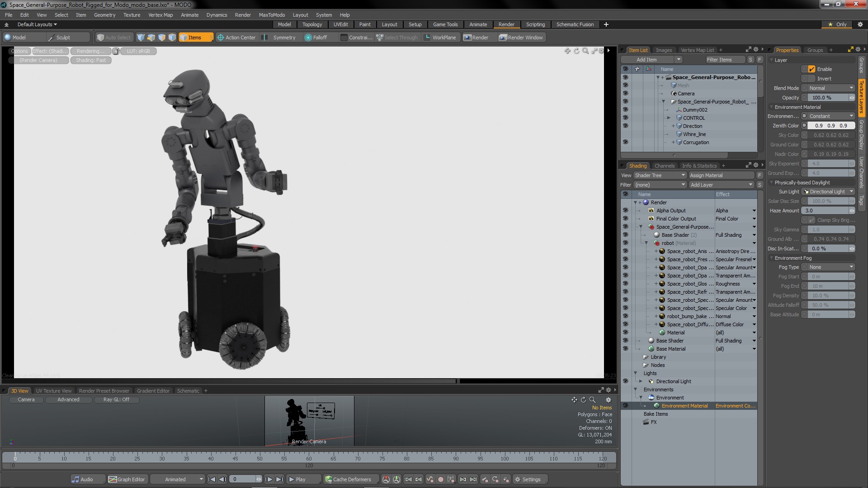868x488 pixels.
Task: Open the Sun Light dropdown
Action: click(828, 192)
